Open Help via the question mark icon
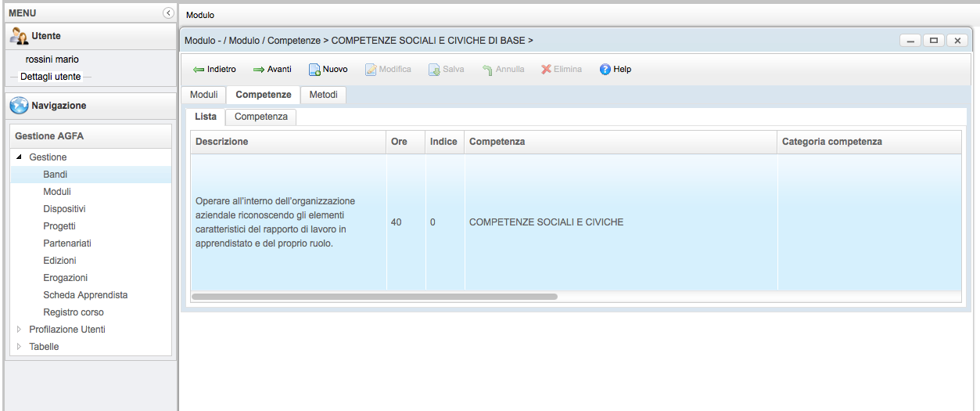This screenshot has height=411, width=980. tap(605, 70)
